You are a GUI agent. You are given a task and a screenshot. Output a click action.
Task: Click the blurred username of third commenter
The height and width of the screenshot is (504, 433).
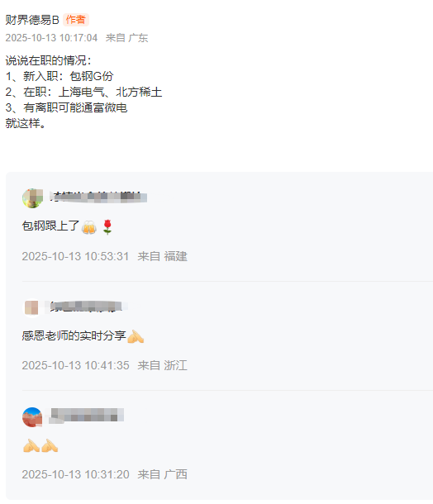click(87, 415)
